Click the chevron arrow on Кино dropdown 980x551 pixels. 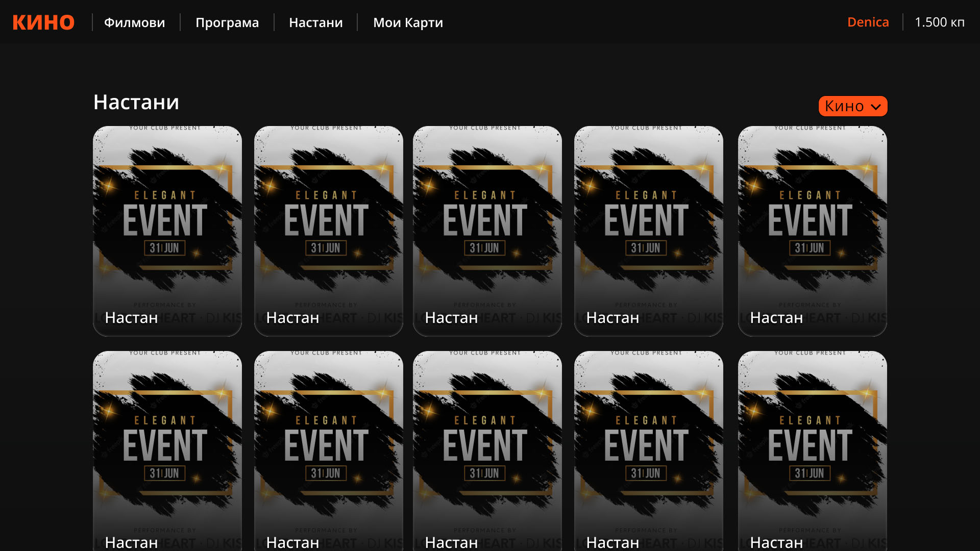[876, 107]
